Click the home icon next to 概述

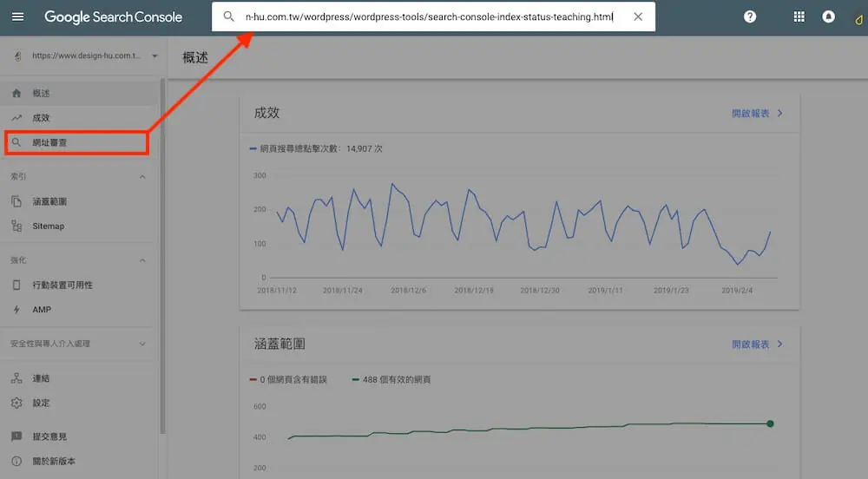coord(16,94)
